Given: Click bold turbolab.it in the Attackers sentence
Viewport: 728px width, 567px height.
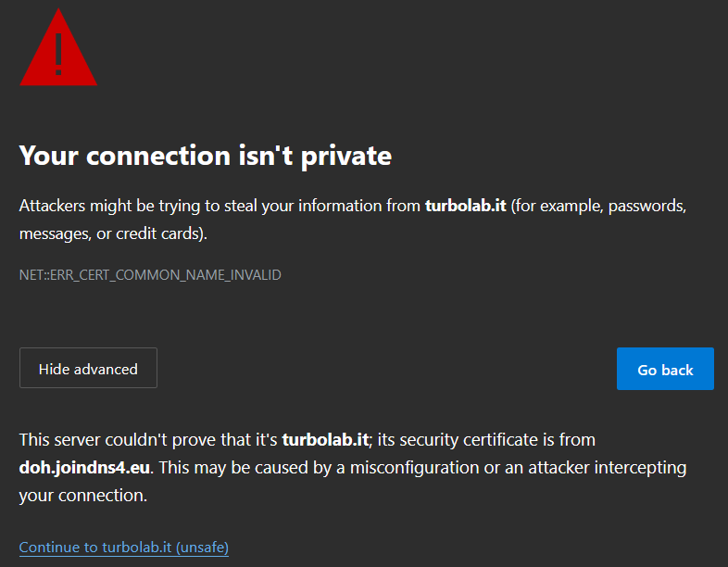Looking at the screenshot, I should [x=465, y=206].
